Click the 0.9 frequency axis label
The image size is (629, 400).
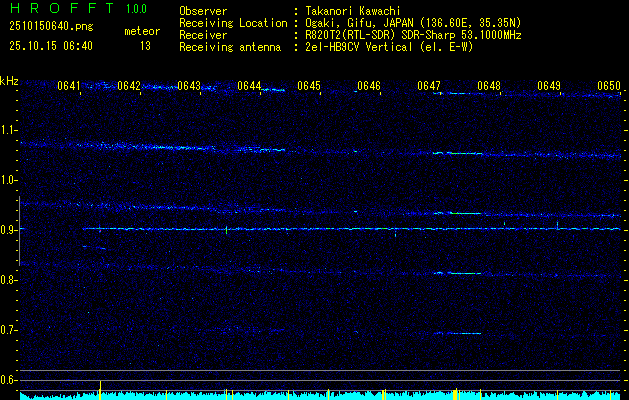(9, 230)
